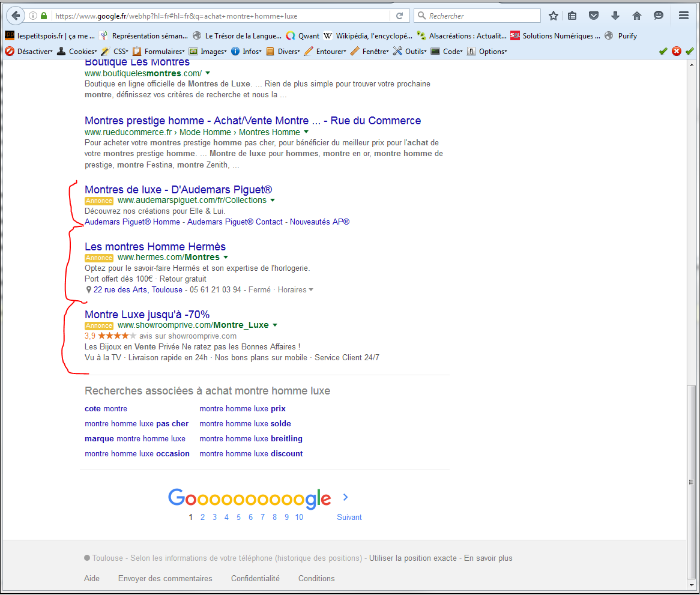Go to results page 2
The image size is (700, 595).
(203, 517)
